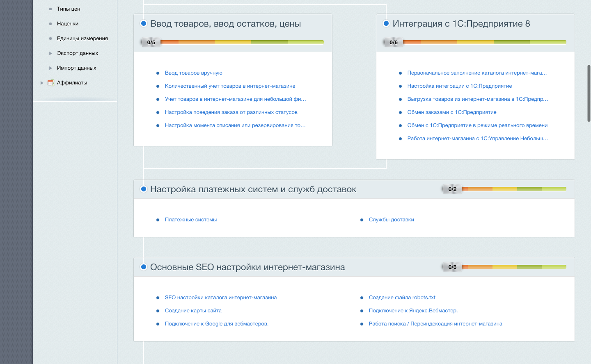Open Службы доставки link

pos(392,220)
